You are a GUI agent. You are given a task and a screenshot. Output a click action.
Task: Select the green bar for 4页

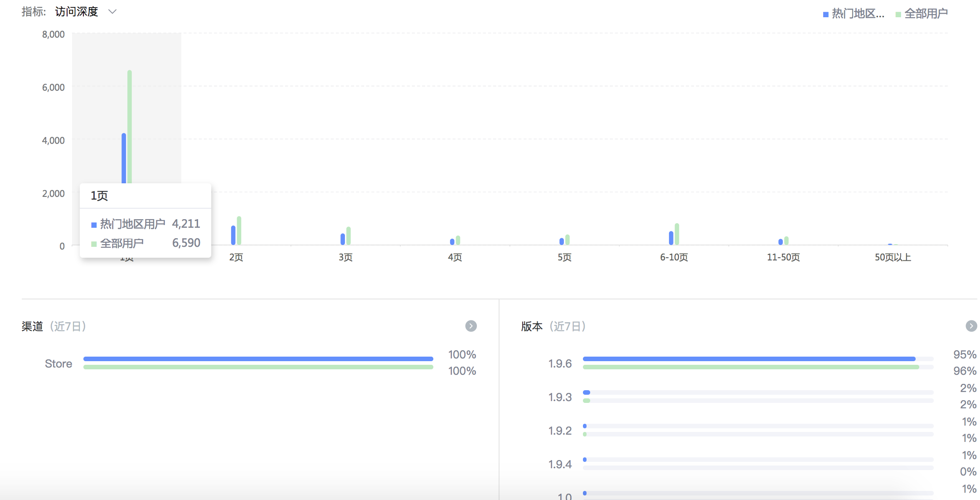tap(458, 240)
